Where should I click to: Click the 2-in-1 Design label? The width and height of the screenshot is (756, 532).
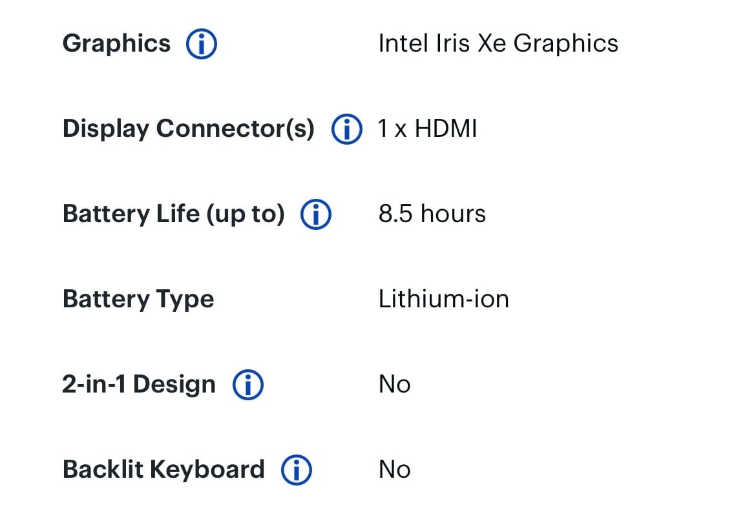tap(139, 385)
